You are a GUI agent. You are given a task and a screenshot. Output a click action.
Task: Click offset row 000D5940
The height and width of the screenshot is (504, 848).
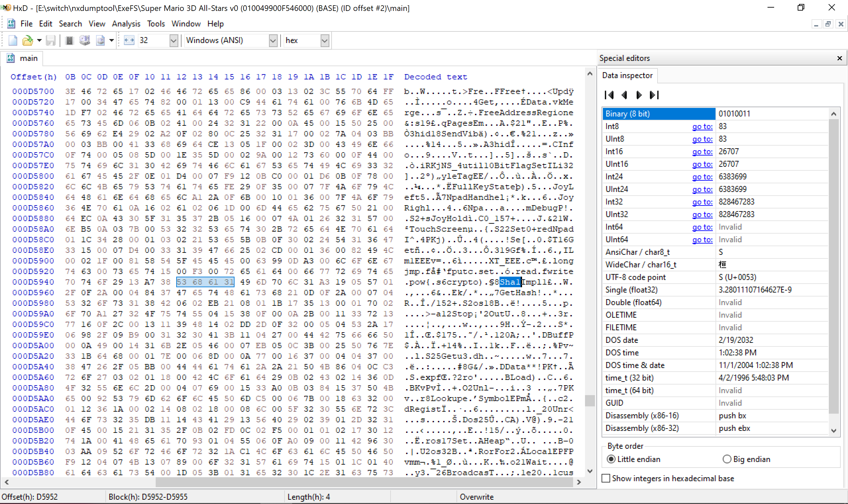click(33, 282)
